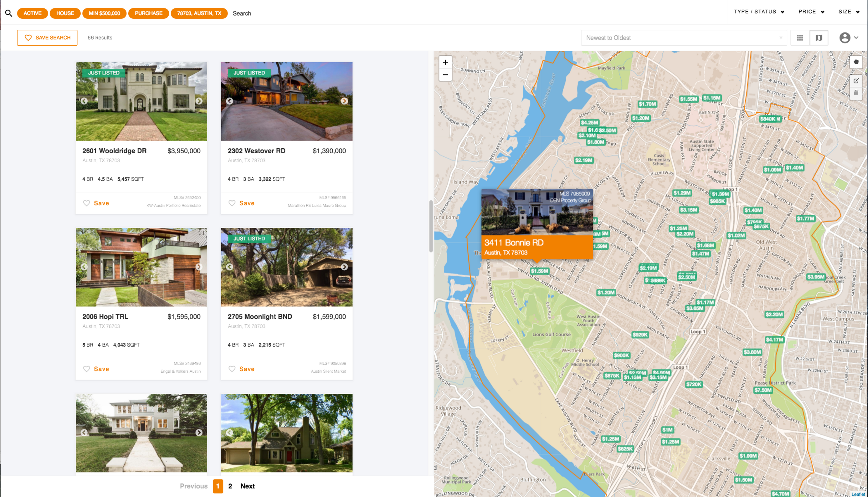Show previous photo of 2601 Wooldridge DR
This screenshot has width=868, height=497.
[x=84, y=101]
